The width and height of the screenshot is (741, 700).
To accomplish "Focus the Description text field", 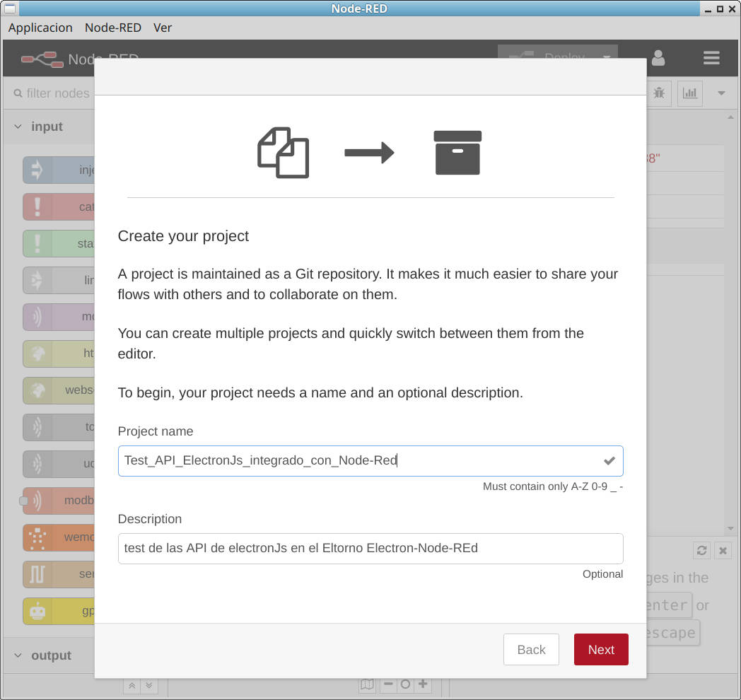I will [370, 549].
